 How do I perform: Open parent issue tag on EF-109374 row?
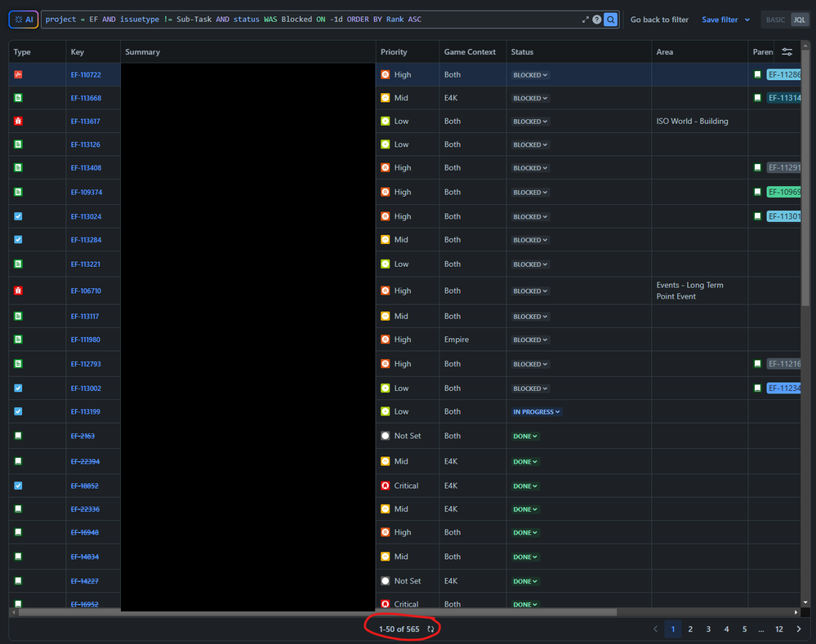coord(783,192)
